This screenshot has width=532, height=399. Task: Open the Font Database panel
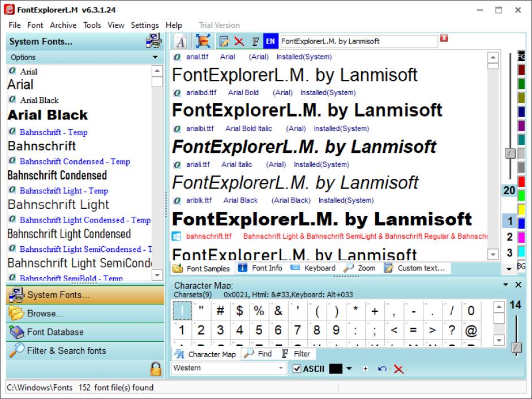point(85,332)
